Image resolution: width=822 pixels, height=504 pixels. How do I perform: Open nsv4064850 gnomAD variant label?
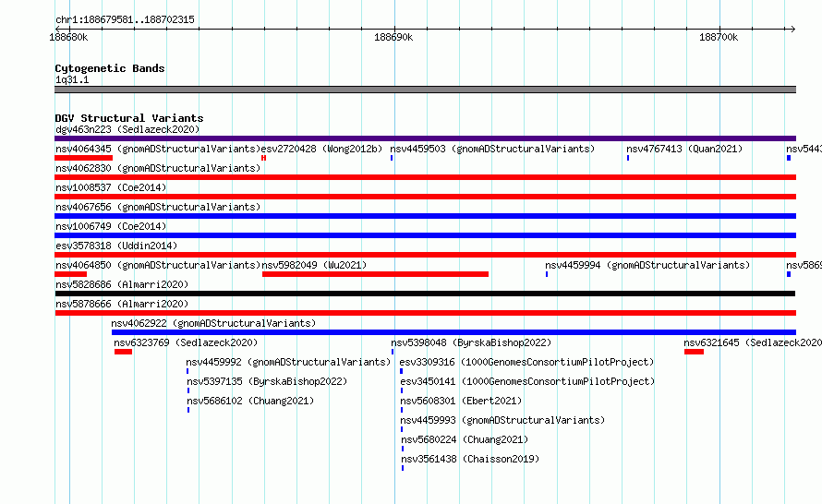click(158, 265)
